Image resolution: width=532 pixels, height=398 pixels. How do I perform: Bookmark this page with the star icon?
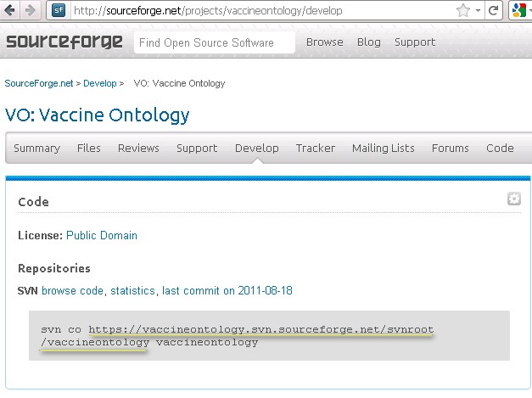pyautogui.click(x=463, y=10)
